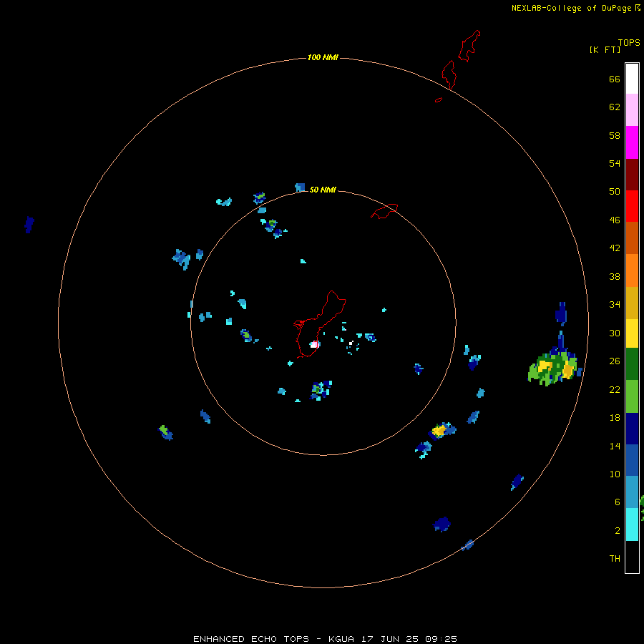Click the 22 legend value
This screenshot has width=644, height=644.
click(x=615, y=390)
